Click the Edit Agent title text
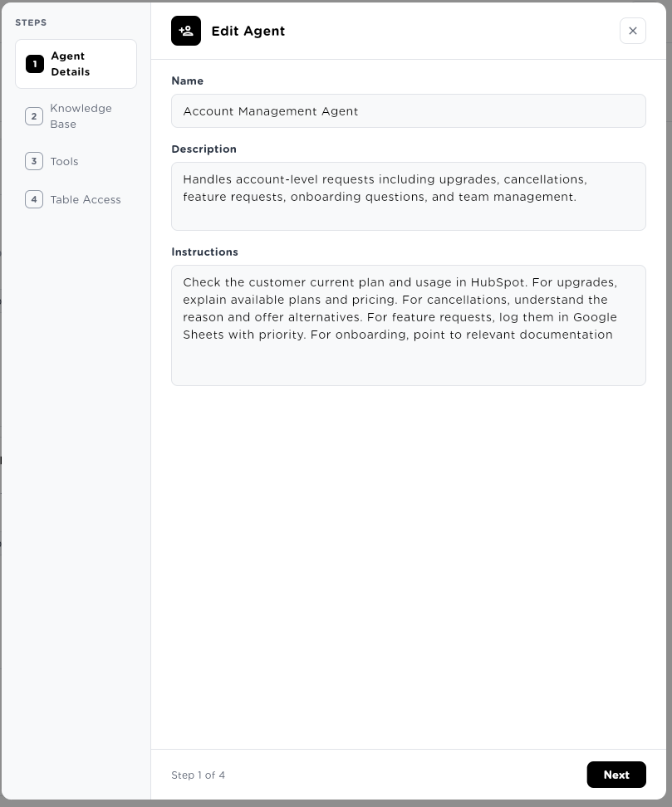Image resolution: width=672 pixels, height=807 pixels. pos(248,31)
